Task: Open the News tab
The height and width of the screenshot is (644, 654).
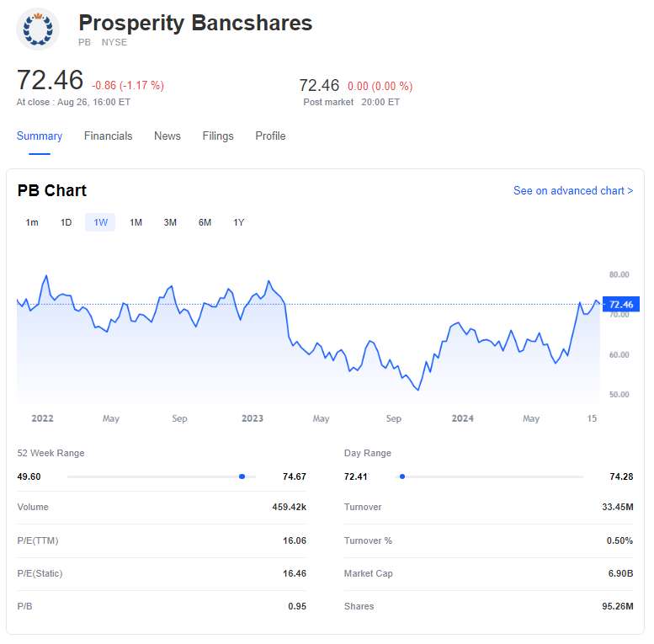Action: [x=167, y=136]
